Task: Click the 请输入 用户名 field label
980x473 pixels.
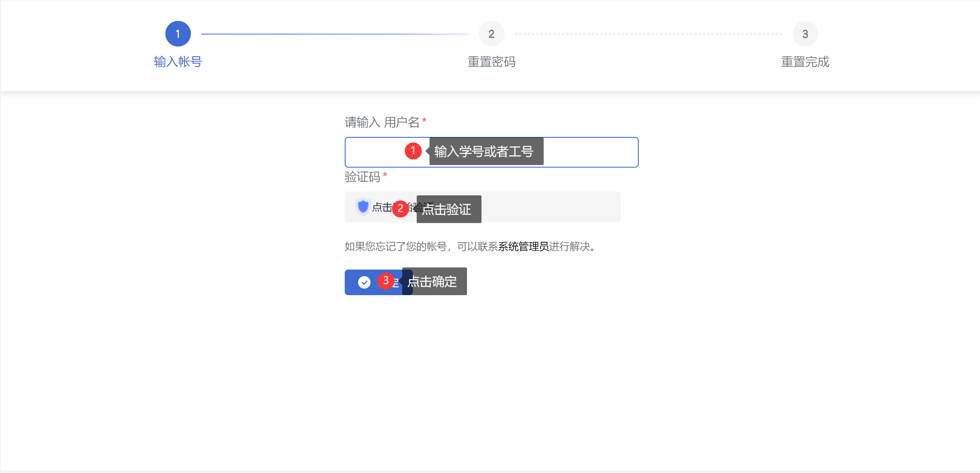Action: (x=382, y=122)
